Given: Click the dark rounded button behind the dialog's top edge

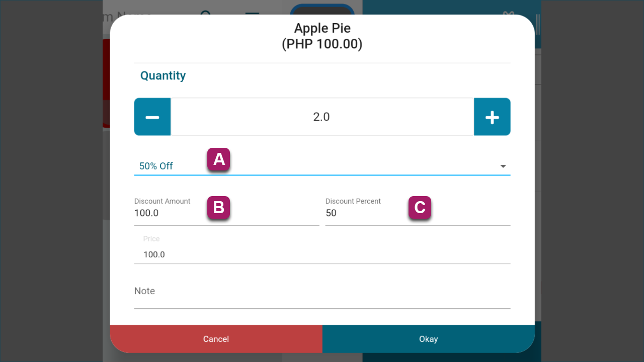Looking at the screenshot, I should tap(322, 11).
